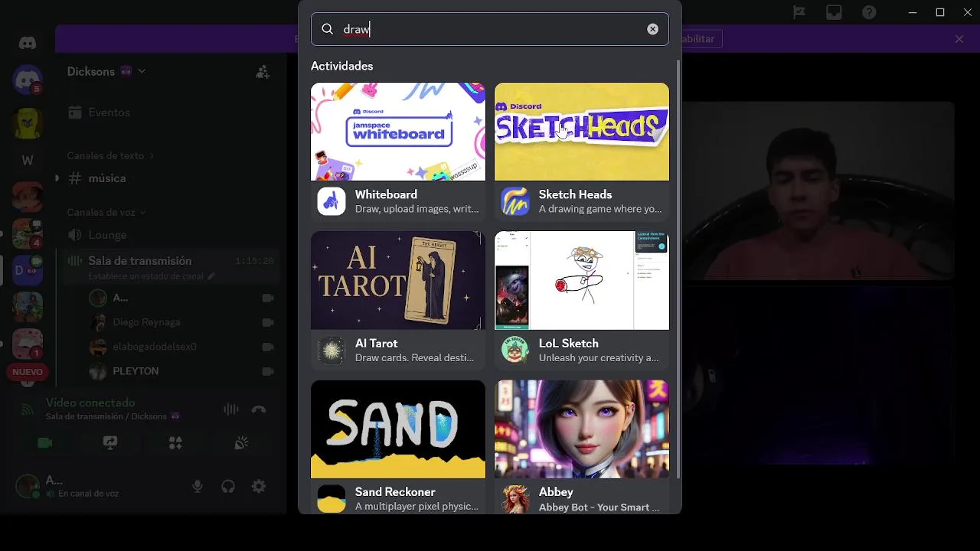The width and height of the screenshot is (980, 551).
Task: Select the 'Unleash your creativity a...' description
Action: 599,357
